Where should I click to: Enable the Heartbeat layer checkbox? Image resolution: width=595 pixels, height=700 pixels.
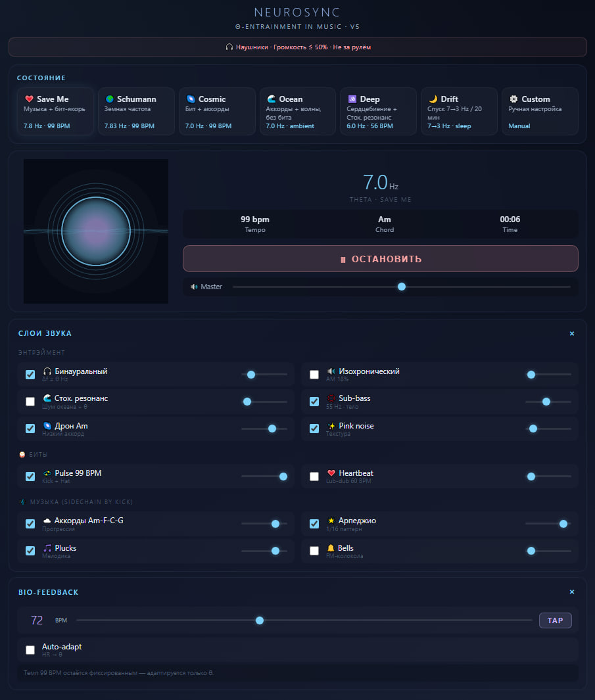[314, 477]
